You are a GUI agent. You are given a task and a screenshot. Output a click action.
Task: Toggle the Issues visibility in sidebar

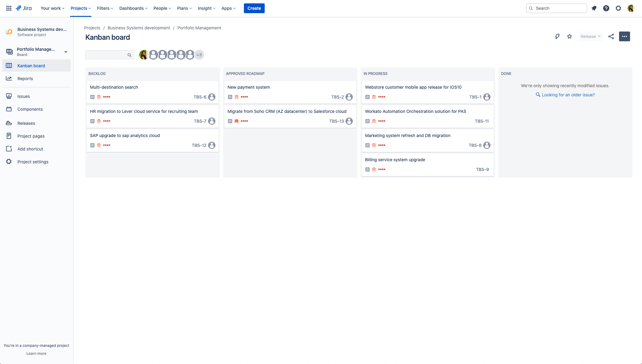23,96
